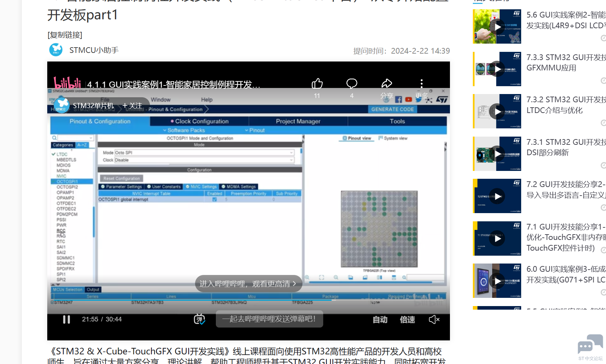Click the danmaku input field 一起去哔哩哔哩发送弹幕吧
Viewport: 606px width, 364px height.
coord(269,319)
